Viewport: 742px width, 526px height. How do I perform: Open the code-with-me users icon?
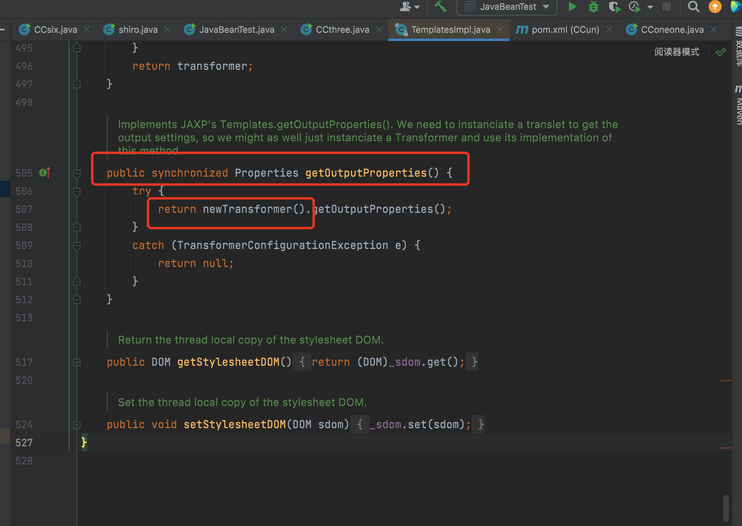409,7
